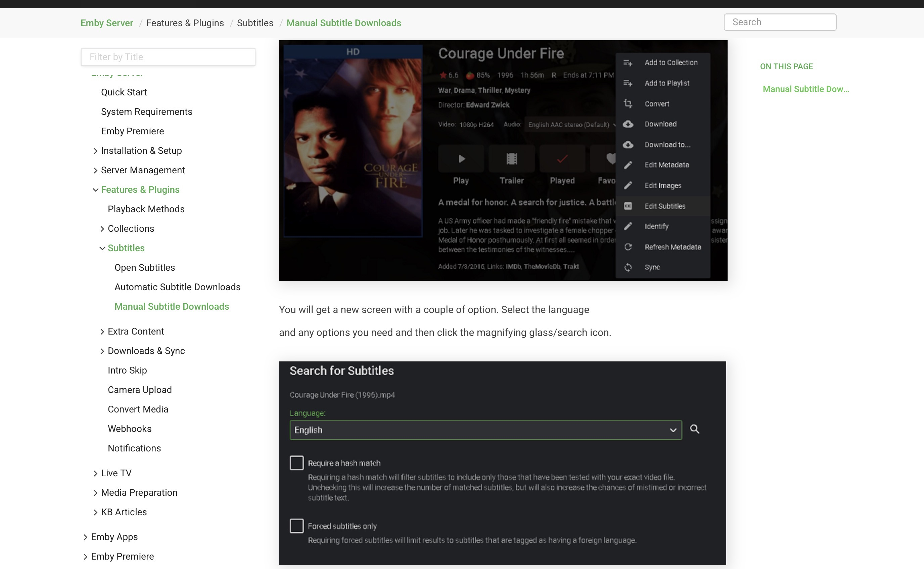The image size is (924, 569).
Task: Click the Played checkmark icon
Action: click(x=562, y=159)
